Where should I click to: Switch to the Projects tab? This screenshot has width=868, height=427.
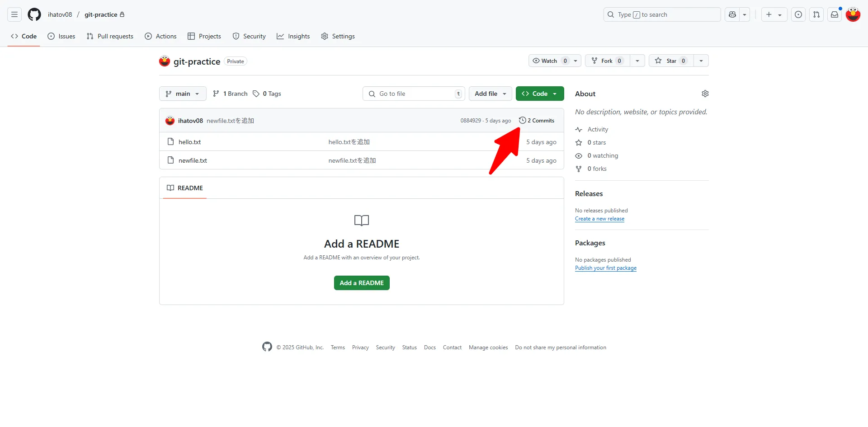(204, 36)
